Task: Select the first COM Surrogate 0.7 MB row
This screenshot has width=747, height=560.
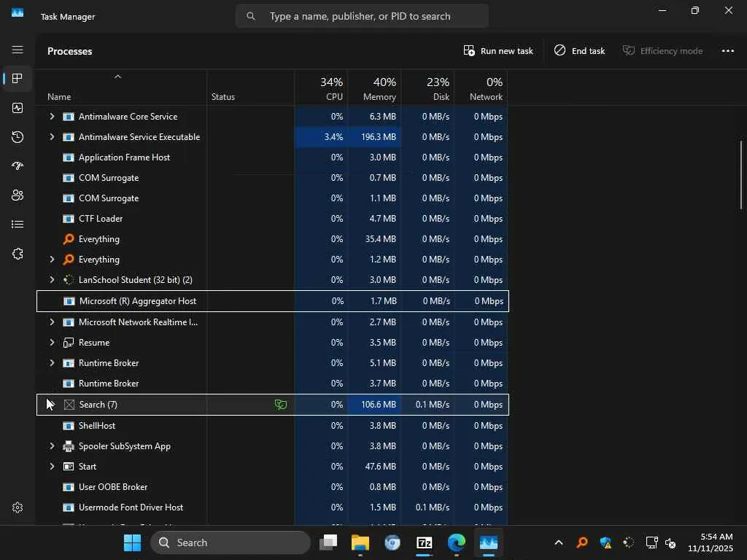Action: tap(273, 178)
